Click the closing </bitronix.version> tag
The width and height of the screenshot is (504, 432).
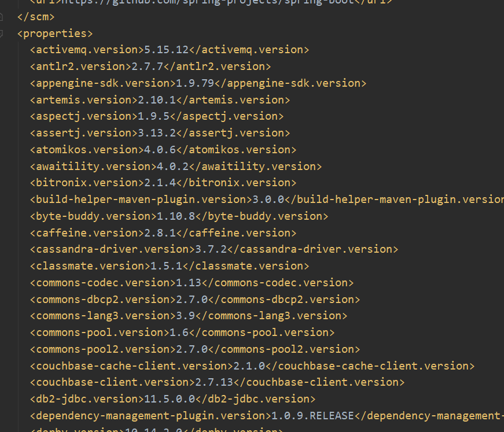point(236,183)
